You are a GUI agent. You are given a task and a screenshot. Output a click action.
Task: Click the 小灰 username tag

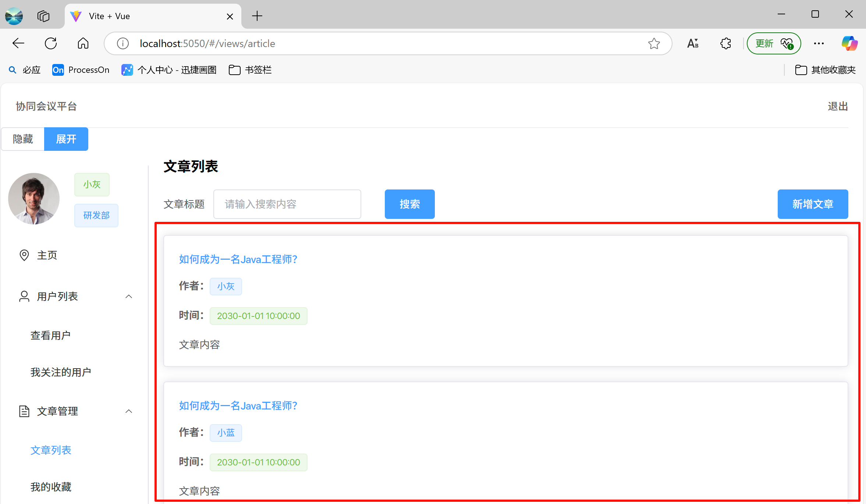click(92, 185)
